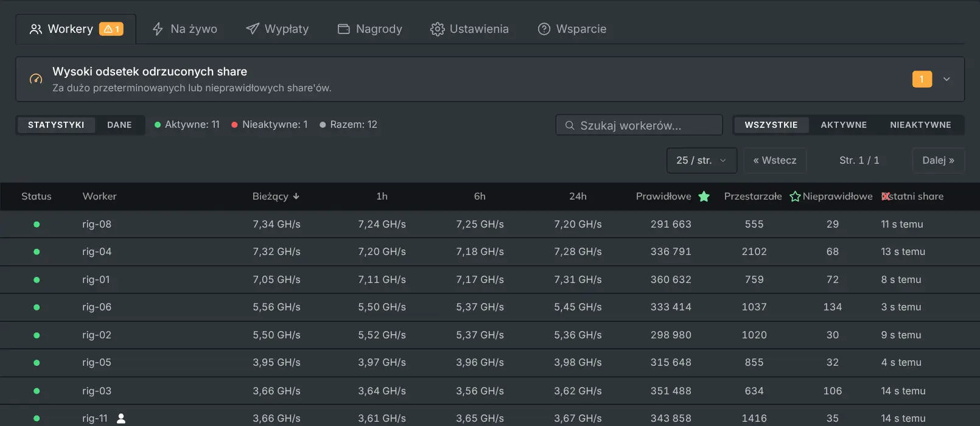Filter workers by WSZYSTKIE
Image resolution: width=980 pixels, height=426 pixels.
(771, 125)
